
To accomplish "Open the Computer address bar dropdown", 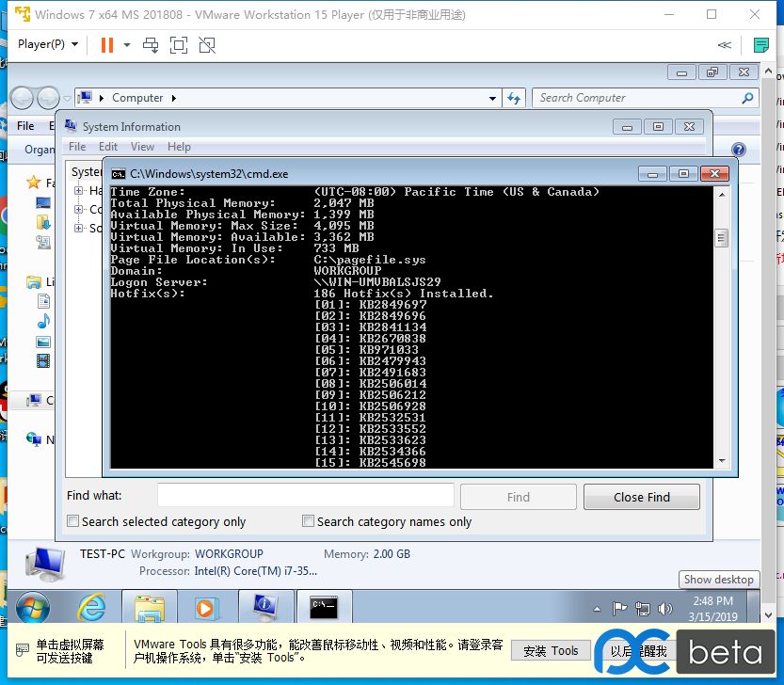I will click(491, 98).
